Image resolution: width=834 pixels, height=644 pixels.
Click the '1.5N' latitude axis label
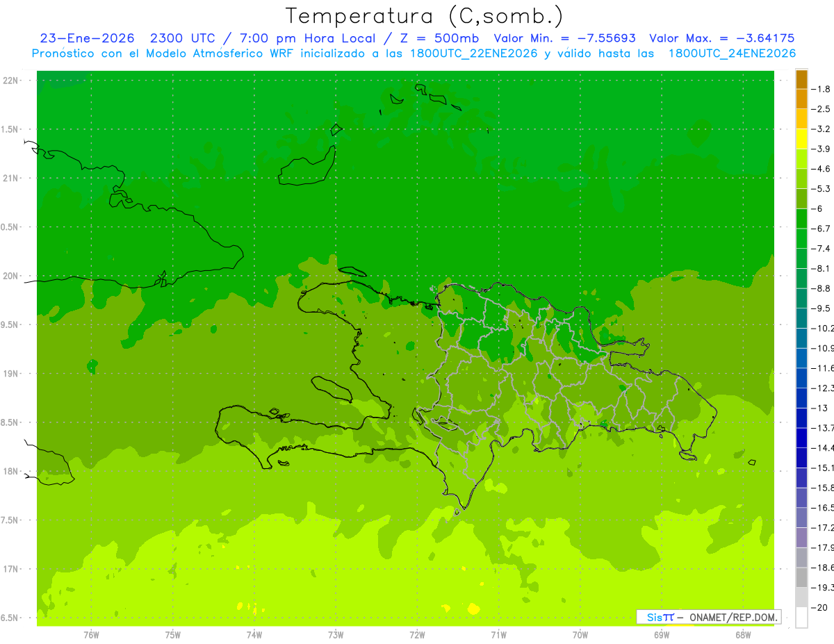click(x=10, y=129)
